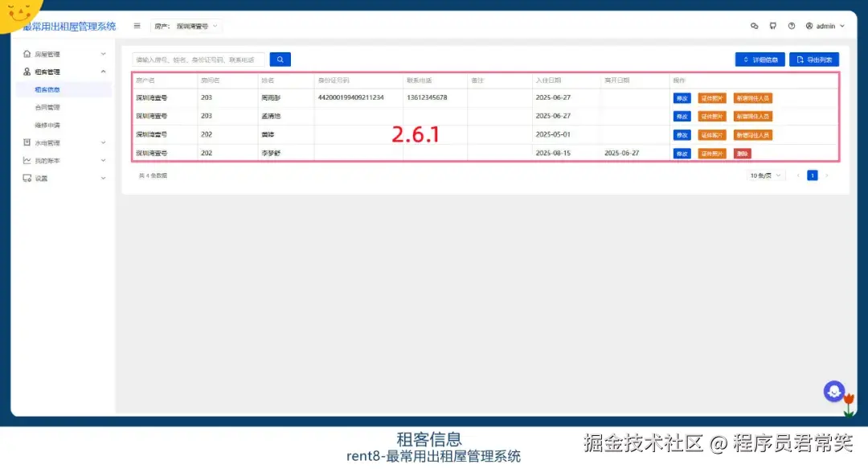The height and width of the screenshot is (469, 868).
Task: Click the 导出列表 export button
Action: (x=813, y=59)
